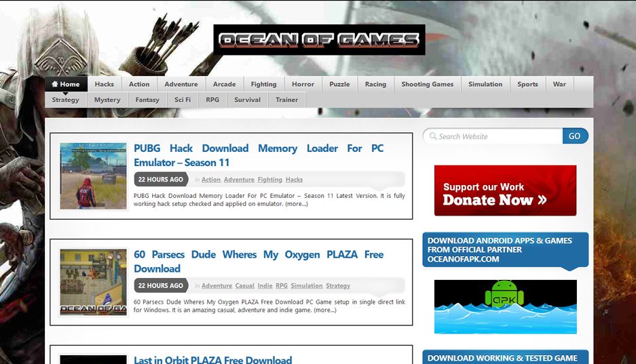This screenshot has height=364, width=636.
Task: Open the Strategy category in navigation
Action: [66, 100]
